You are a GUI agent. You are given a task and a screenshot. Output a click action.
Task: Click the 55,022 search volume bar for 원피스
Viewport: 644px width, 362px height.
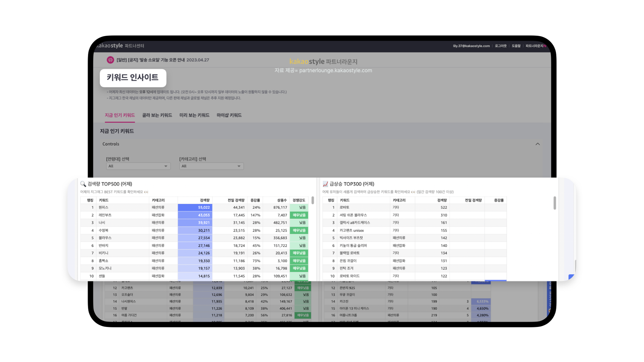pos(195,208)
